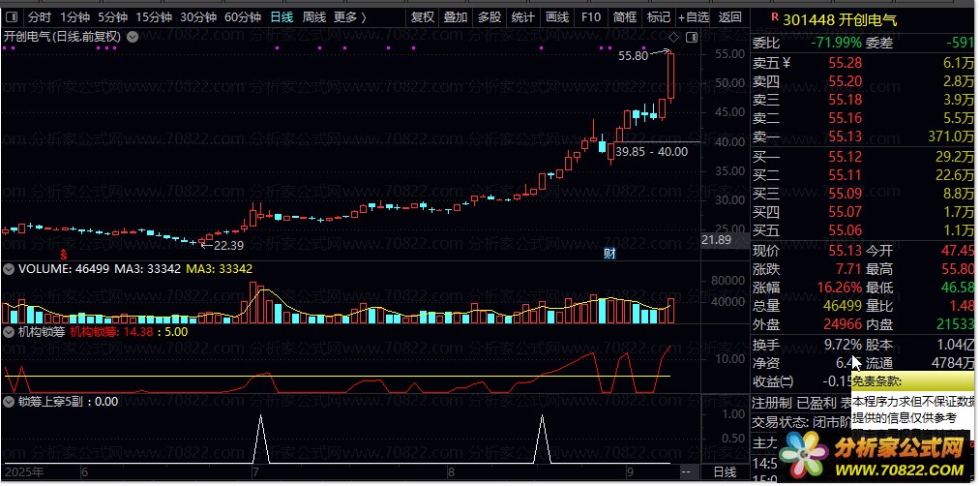This screenshot has width=980, height=486.
Task: Click the 委比 value -71.99%
Action: [836, 44]
